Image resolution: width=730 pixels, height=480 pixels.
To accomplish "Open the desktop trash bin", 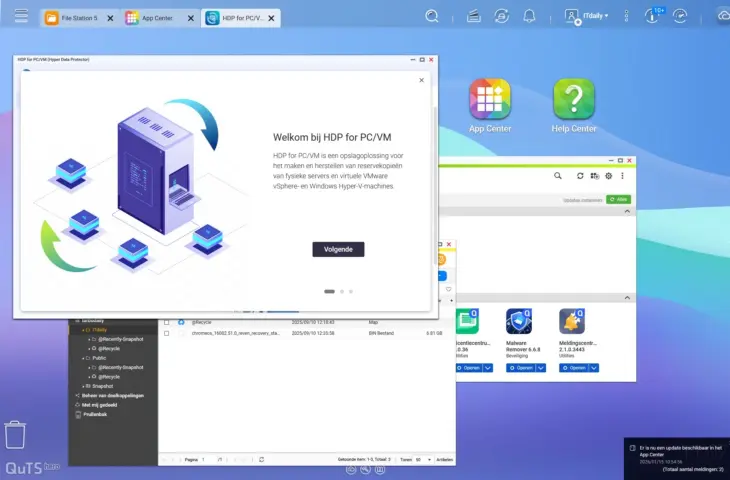I will (x=15, y=434).
